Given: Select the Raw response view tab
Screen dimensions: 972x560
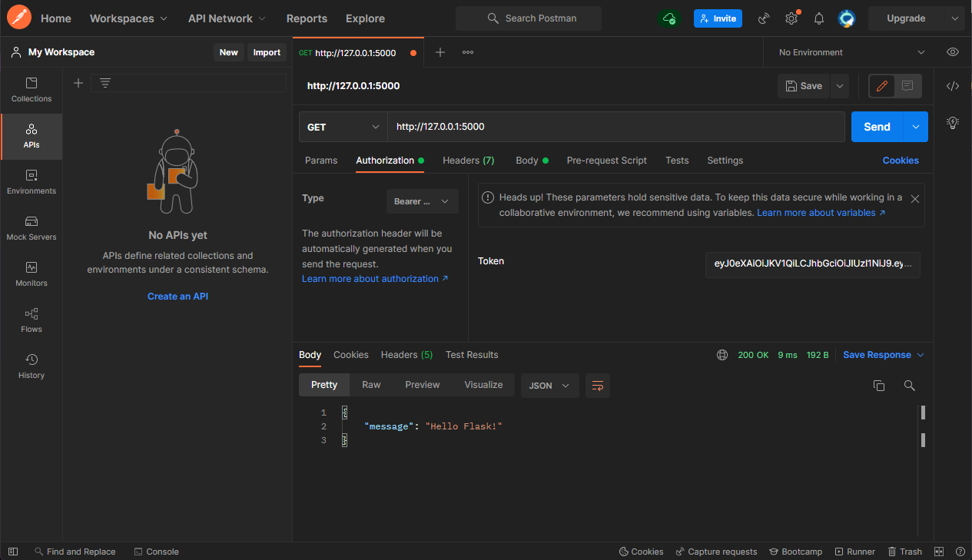Looking at the screenshot, I should tap(371, 385).
